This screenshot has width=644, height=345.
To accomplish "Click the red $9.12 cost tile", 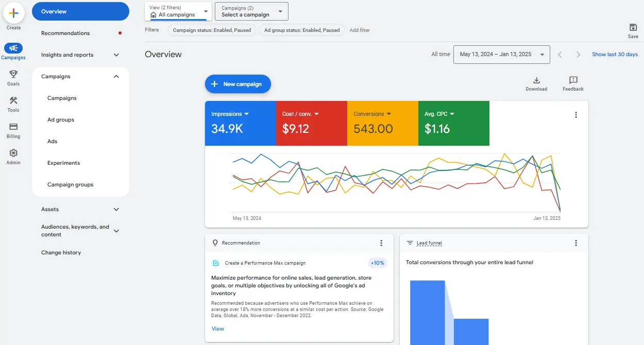I will [312, 124].
